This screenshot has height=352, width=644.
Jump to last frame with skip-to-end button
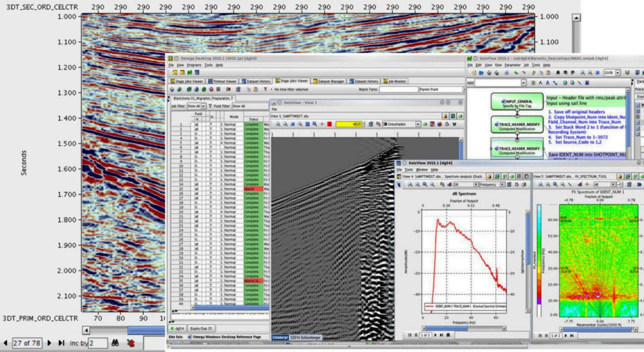61,342
